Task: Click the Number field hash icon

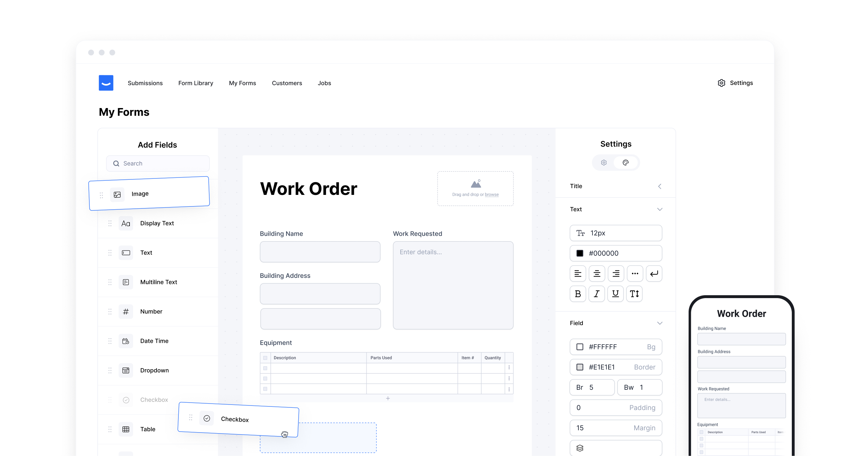Action: (x=126, y=311)
